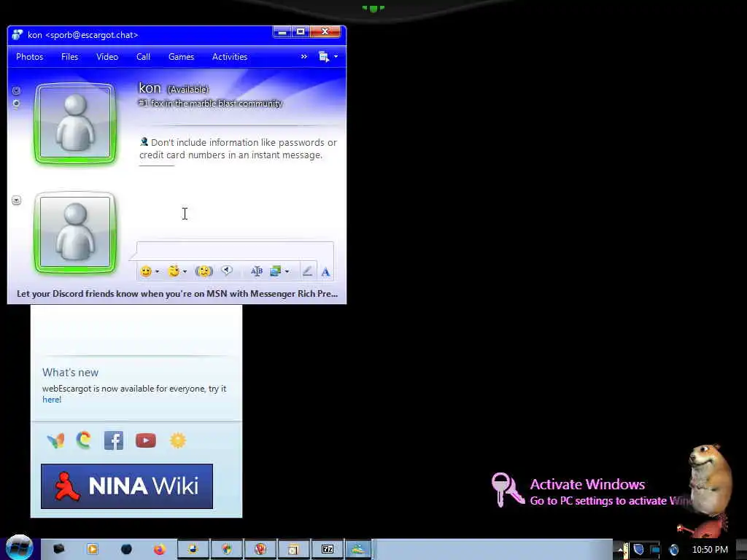The height and width of the screenshot is (560, 747).
Task: Click the MSN conversation window title icon
Action: pos(18,35)
